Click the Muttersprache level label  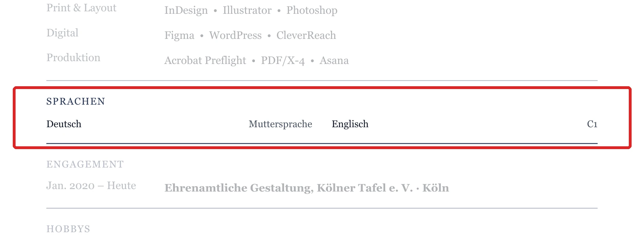pos(280,124)
